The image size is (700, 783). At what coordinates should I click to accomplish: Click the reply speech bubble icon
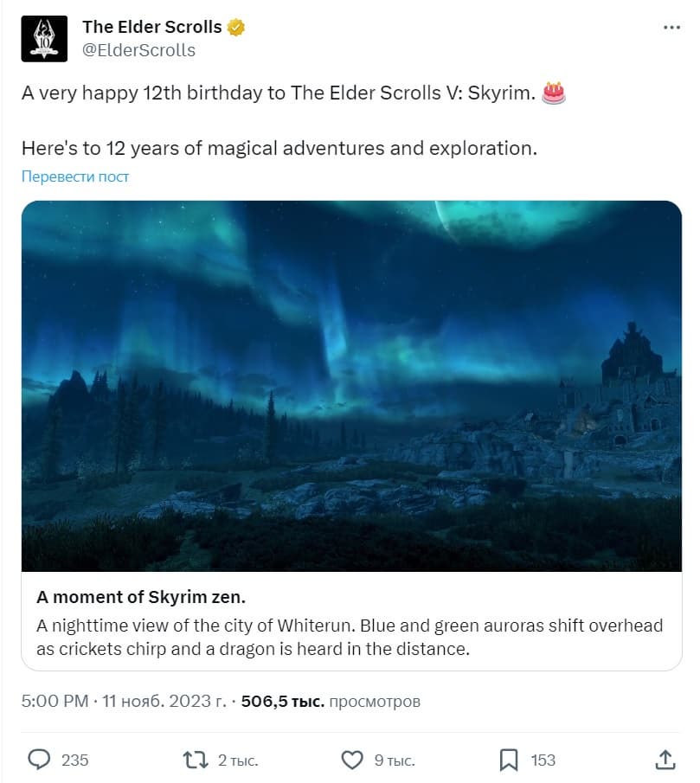(40, 760)
